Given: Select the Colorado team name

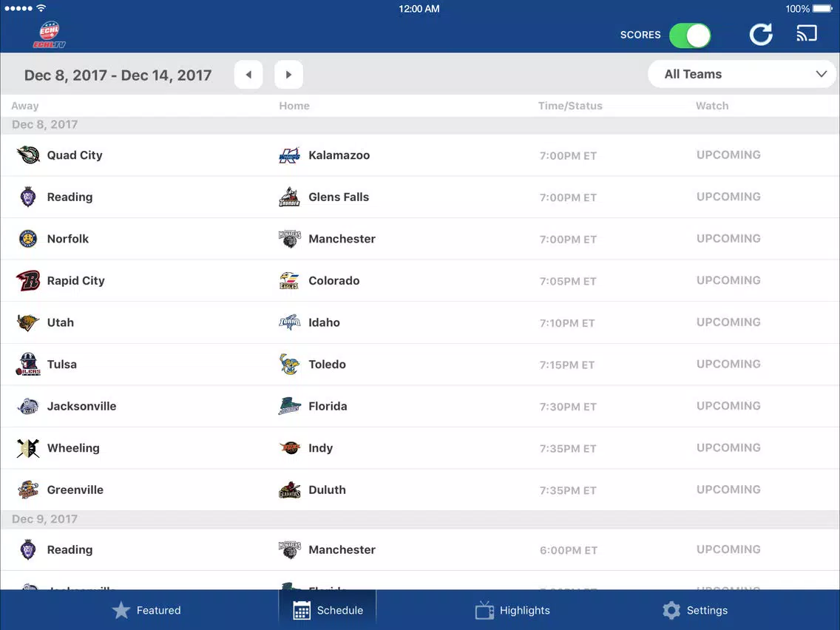Looking at the screenshot, I should 334,281.
